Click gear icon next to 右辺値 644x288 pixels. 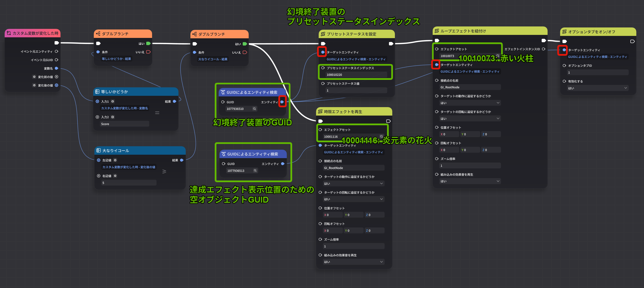tap(115, 176)
